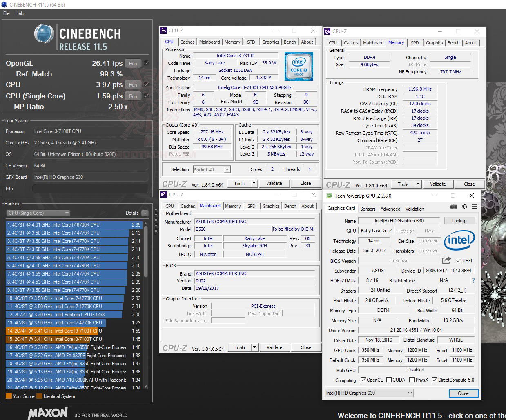Click the Driver Version 21.20.16.4551 field
This screenshot has height=420, width=506.
click(416, 330)
